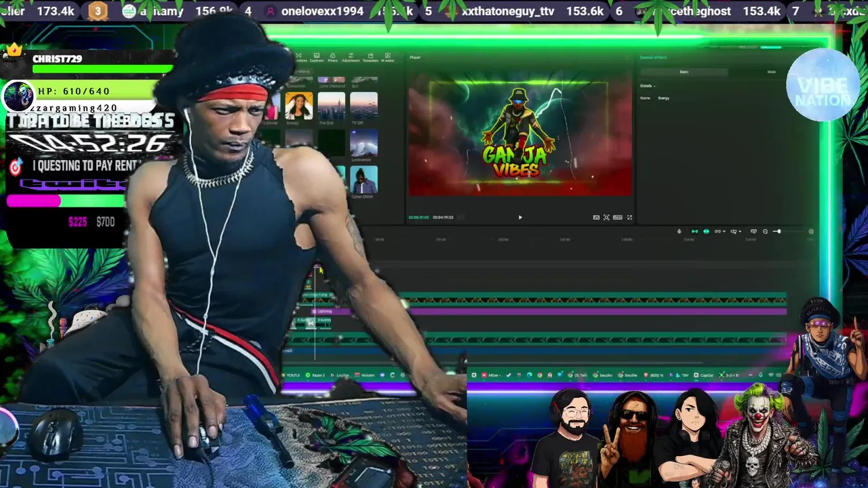This screenshot has width=868, height=488.
Task: Click the player scan frame icon
Action: click(x=606, y=218)
